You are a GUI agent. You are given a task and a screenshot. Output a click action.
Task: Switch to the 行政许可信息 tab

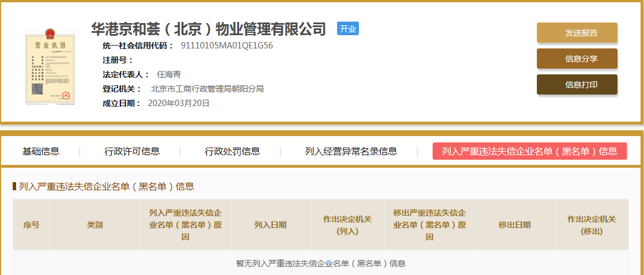pyautogui.click(x=132, y=151)
